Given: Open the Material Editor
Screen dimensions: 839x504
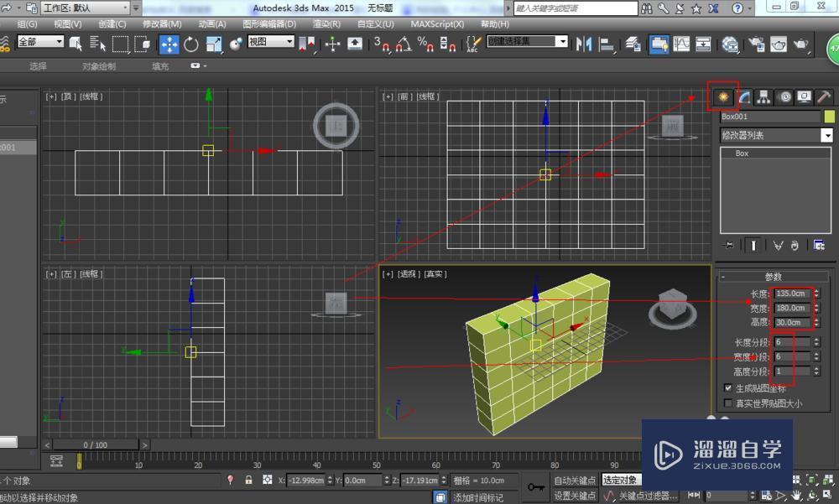Looking at the screenshot, I should [730, 44].
